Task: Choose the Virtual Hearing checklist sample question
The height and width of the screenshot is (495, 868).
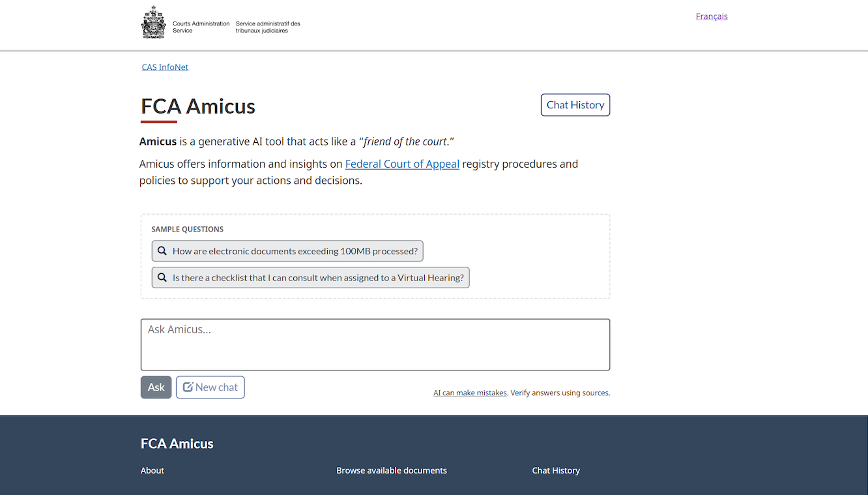Action: (318, 278)
